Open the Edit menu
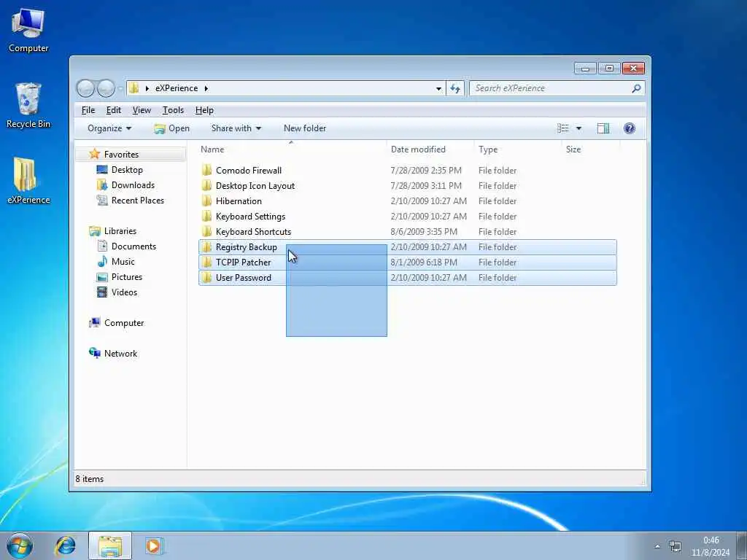The image size is (747, 560). (x=113, y=110)
